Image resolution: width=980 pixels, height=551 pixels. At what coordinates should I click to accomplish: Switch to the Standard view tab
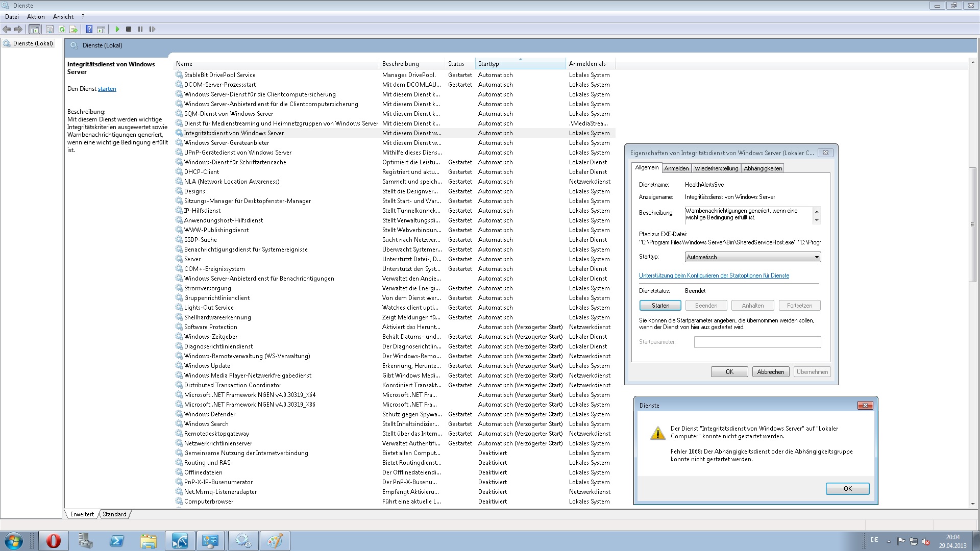pyautogui.click(x=114, y=514)
